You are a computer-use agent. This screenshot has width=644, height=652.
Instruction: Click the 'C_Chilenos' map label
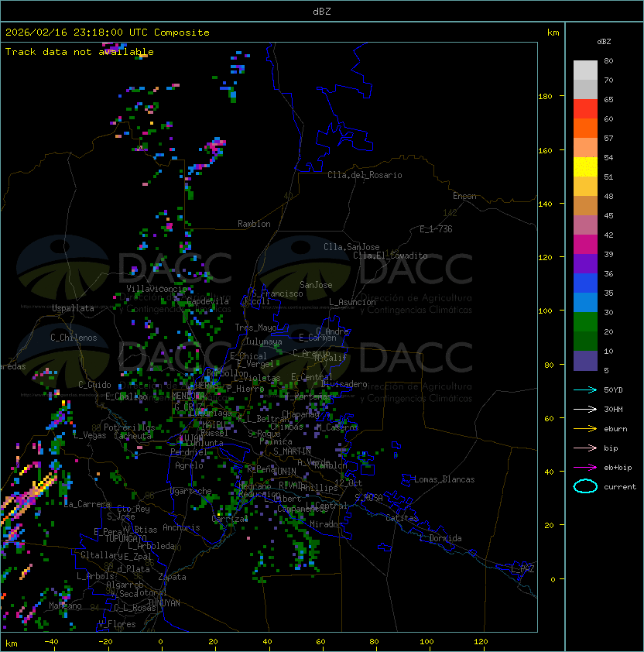74,338
